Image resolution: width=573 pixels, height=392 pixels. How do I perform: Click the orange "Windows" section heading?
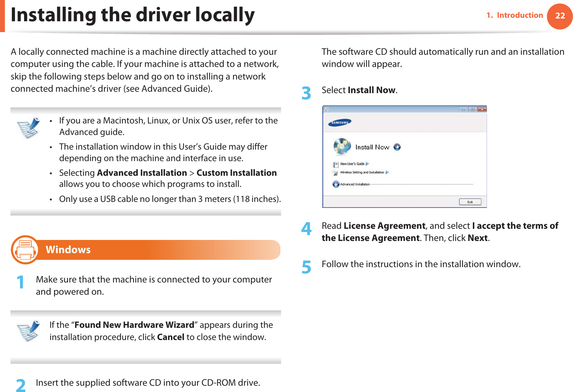pos(68,250)
